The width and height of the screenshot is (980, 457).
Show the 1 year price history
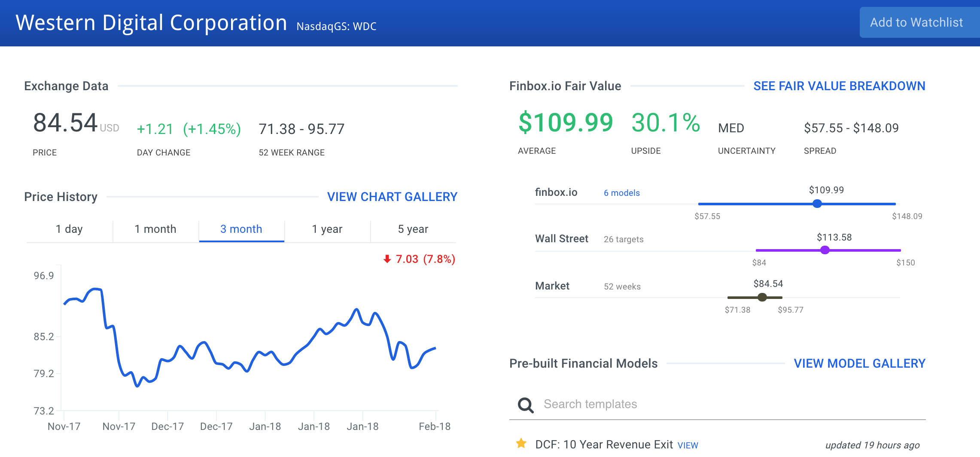(x=327, y=229)
